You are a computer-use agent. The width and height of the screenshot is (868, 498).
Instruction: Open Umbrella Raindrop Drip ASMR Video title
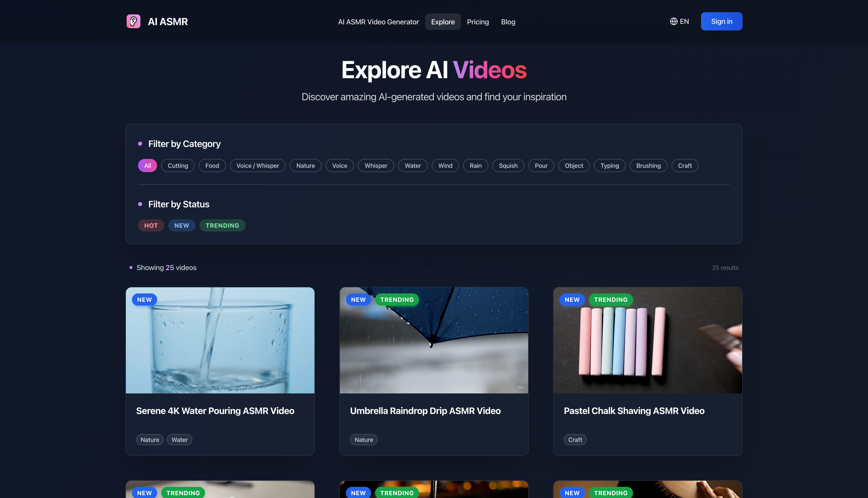click(425, 411)
